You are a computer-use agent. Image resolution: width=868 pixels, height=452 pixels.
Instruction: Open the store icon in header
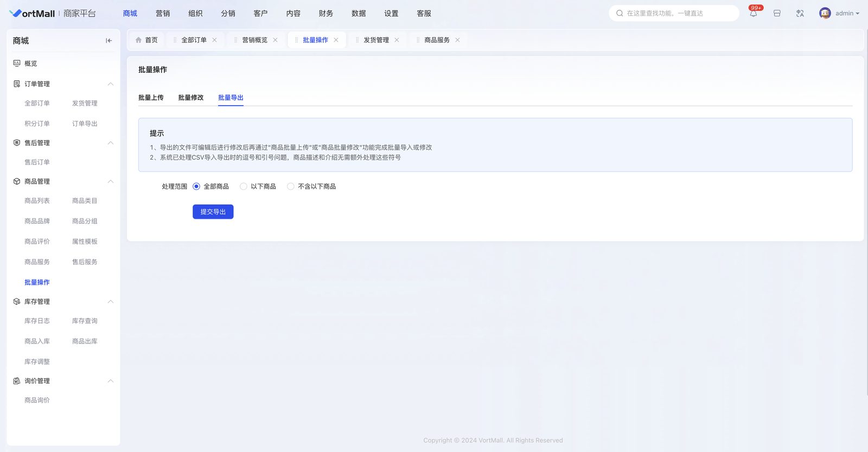tap(777, 14)
